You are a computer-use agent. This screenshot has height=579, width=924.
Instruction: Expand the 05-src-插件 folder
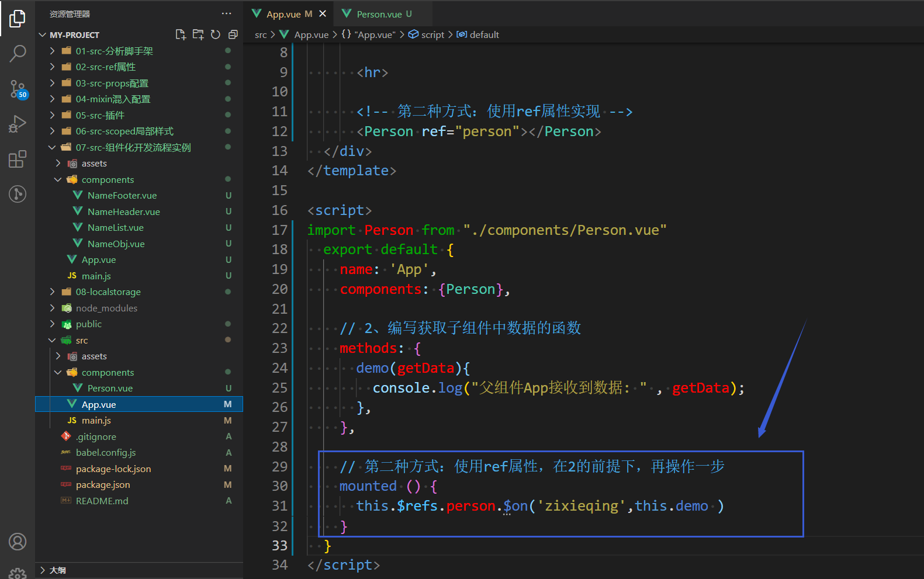pos(139,115)
